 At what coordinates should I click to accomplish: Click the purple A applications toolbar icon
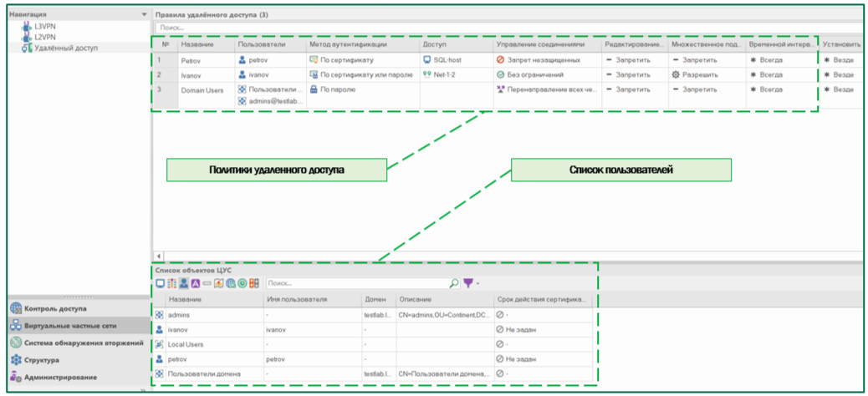[196, 283]
